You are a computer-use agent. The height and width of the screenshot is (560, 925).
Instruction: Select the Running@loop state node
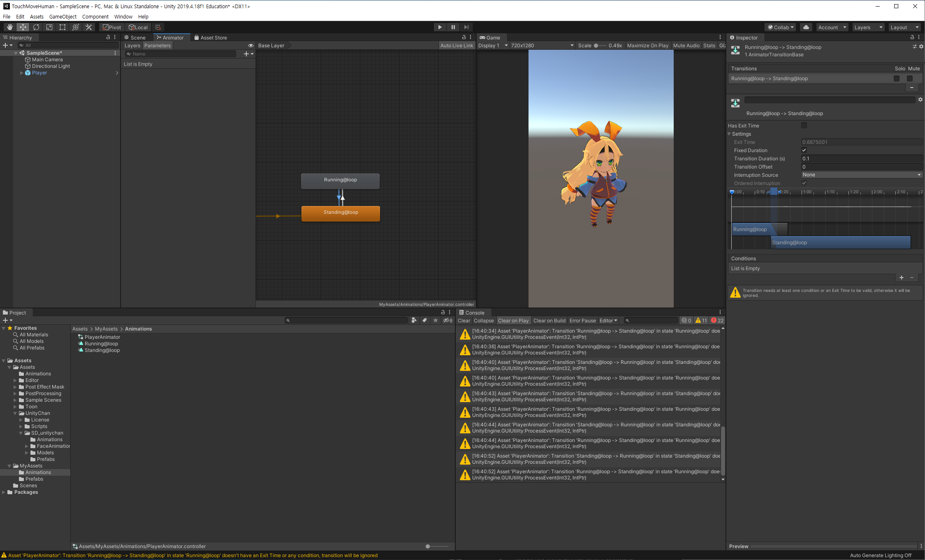tap(340, 180)
